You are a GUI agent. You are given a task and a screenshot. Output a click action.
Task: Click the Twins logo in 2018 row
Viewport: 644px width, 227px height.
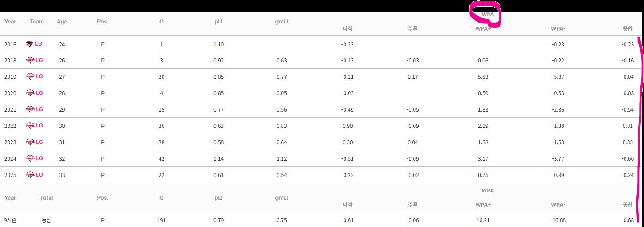coord(30,60)
